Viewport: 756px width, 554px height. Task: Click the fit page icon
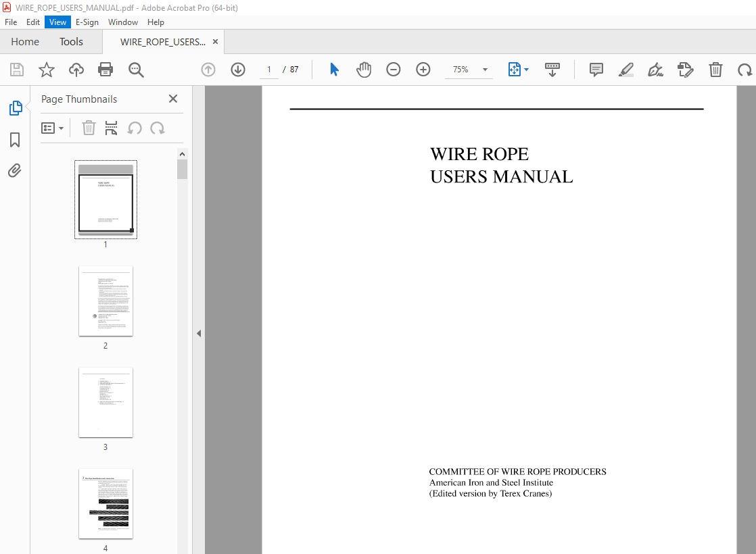click(x=515, y=70)
